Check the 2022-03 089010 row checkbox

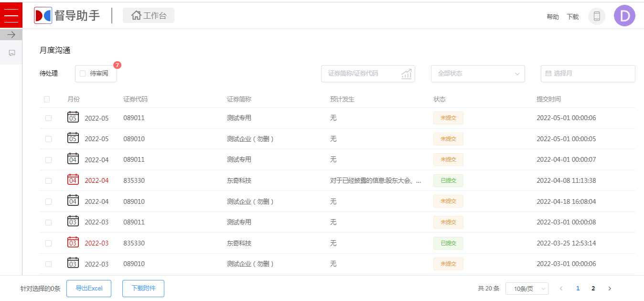coord(48,264)
